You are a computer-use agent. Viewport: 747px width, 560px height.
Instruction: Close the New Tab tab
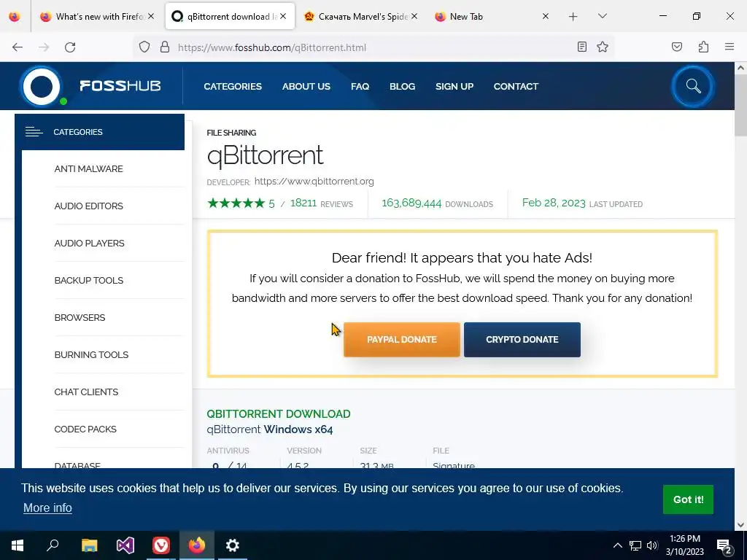click(x=546, y=16)
